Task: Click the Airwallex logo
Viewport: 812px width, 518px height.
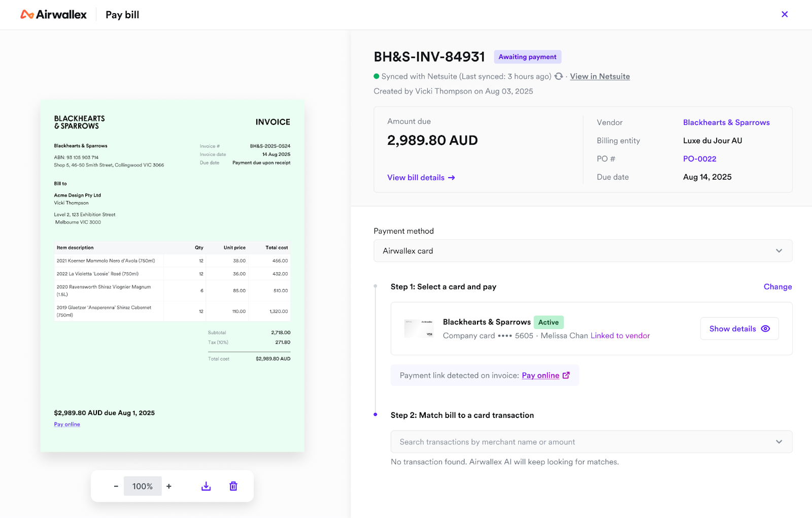Action: (x=53, y=15)
